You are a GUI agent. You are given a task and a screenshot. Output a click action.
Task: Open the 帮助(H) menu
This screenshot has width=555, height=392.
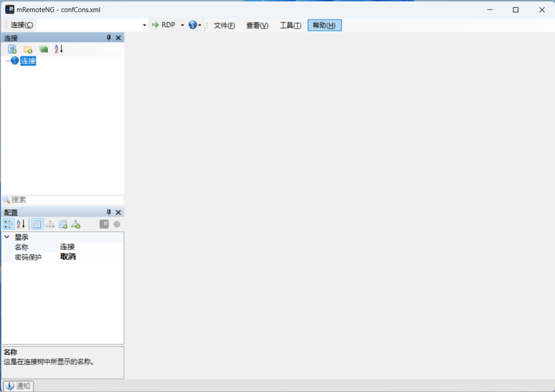325,25
